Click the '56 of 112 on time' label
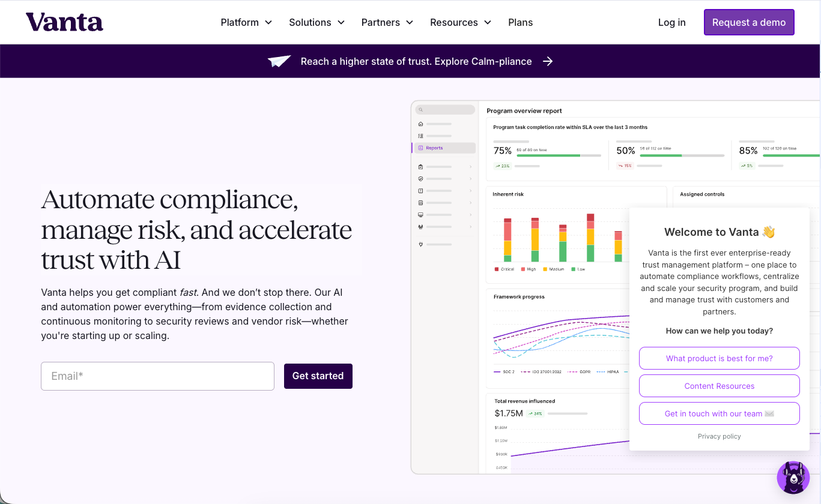Viewport: 821px width, 504px height. pos(655,148)
